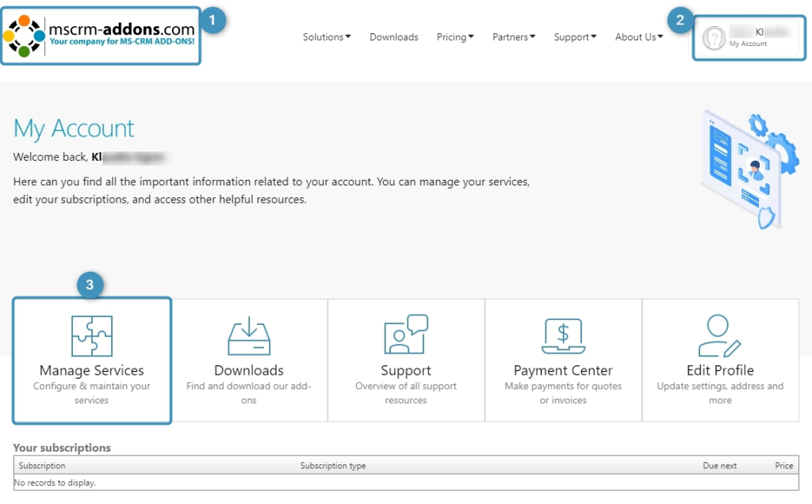Image resolution: width=812 pixels, height=504 pixels.
Task: Click the Support chat person icon
Action: 406,334
